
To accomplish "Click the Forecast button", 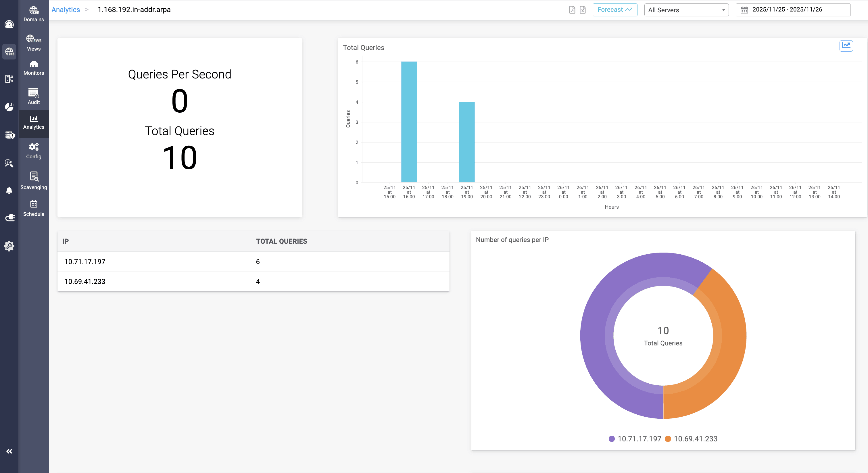I will click(x=614, y=10).
